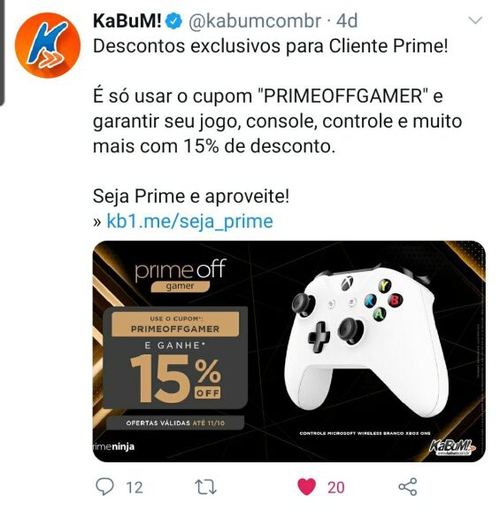Click the 12 replies count
The width and height of the screenshot is (500, 511).
point(134,488)
